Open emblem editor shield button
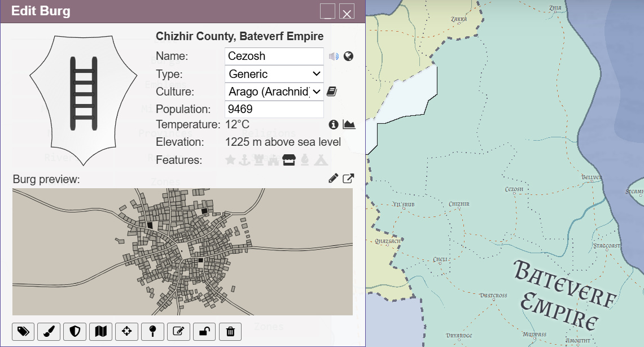 (75, 331)
